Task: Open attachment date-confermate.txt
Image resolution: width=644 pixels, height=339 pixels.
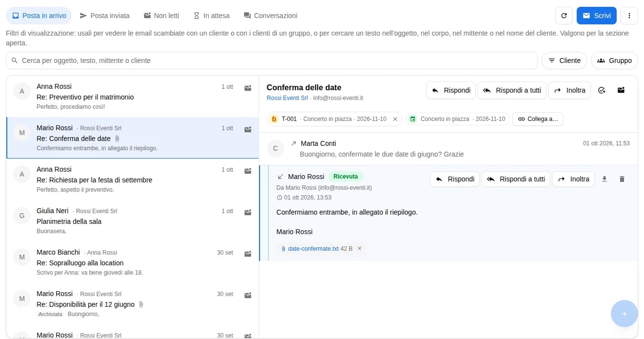Action: (313, 249)
